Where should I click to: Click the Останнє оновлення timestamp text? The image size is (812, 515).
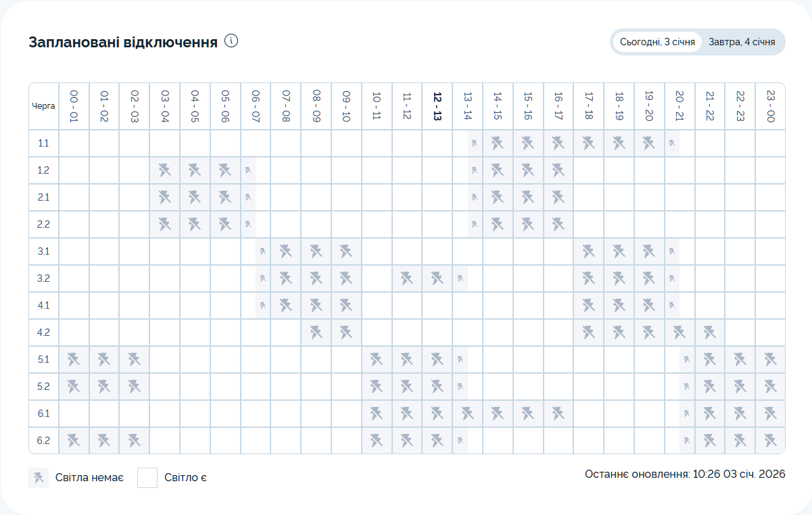click(685, 474)
